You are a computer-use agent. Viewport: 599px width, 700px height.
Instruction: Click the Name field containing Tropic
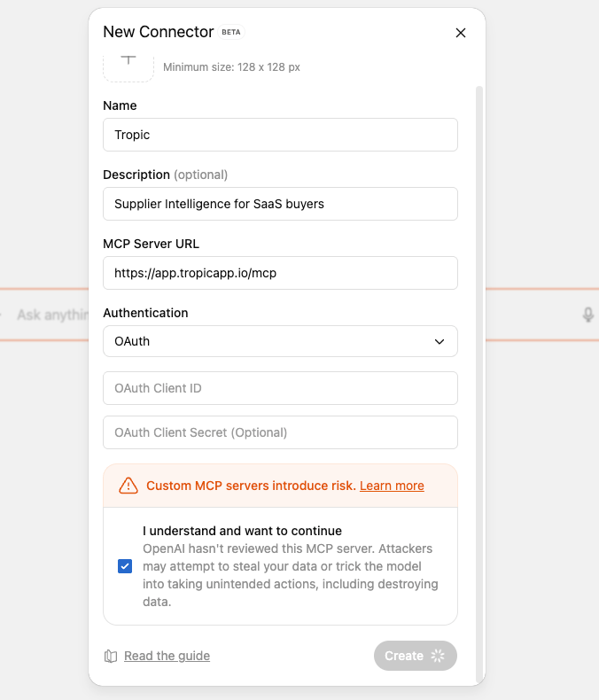[280, 135]
